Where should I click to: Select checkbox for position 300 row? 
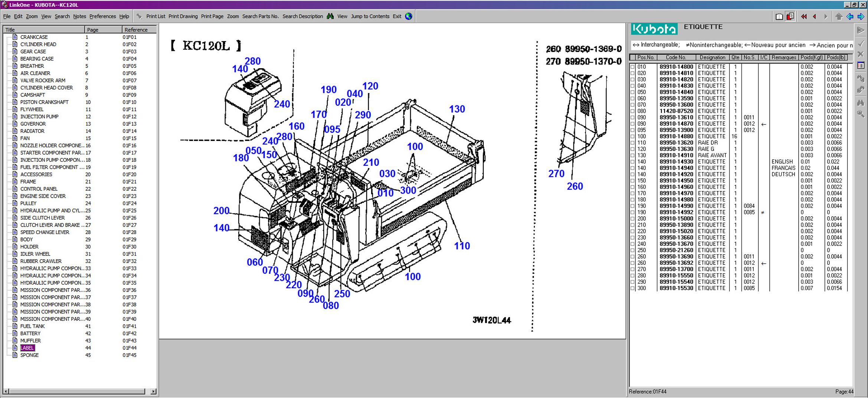[633, 289]
